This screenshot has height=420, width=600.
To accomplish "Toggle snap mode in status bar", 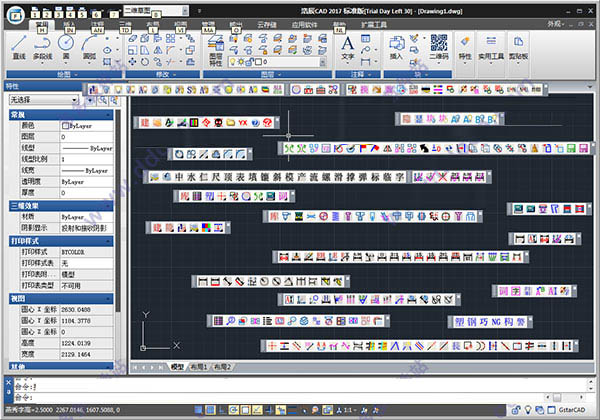I will click(198, 410).
